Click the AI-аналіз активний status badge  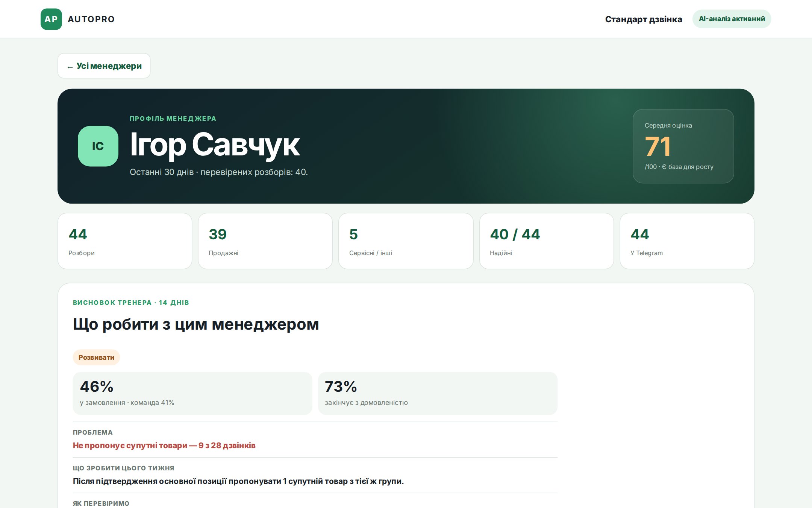tap(732, 19)
